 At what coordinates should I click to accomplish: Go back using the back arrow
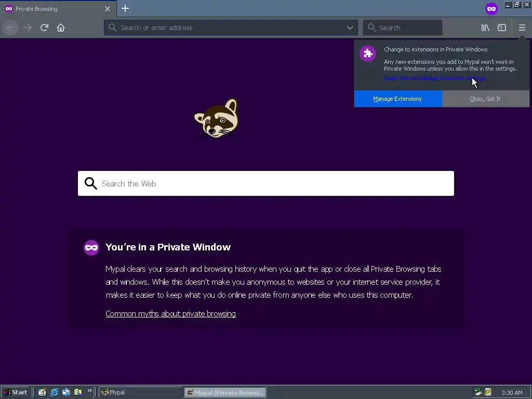click(x=10, y=28)
